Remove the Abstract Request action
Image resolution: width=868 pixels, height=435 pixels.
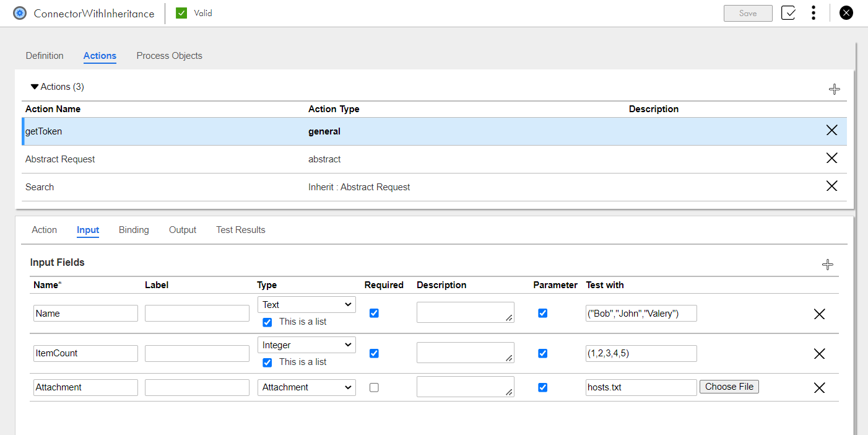[831, 158]
